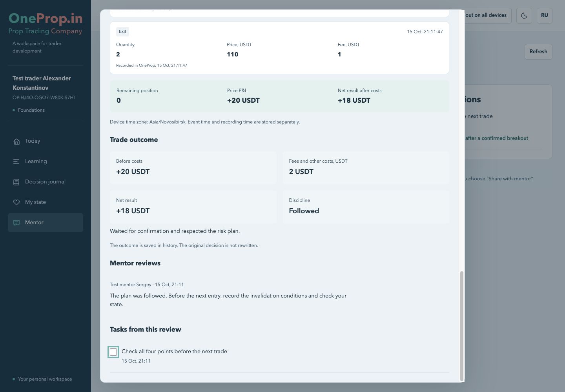This screenshot has height=392, width=565.
Task: Select the Price, USDT value '110'
Action: [x=233, y=54]
